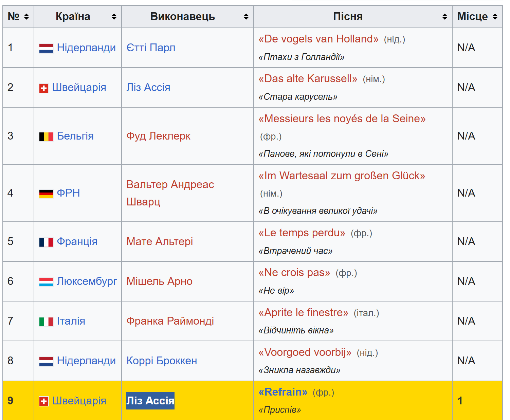This screenshot has width=510, height=420.
Task: Sort by Виконавець column arrows
Action: (246, 17)
